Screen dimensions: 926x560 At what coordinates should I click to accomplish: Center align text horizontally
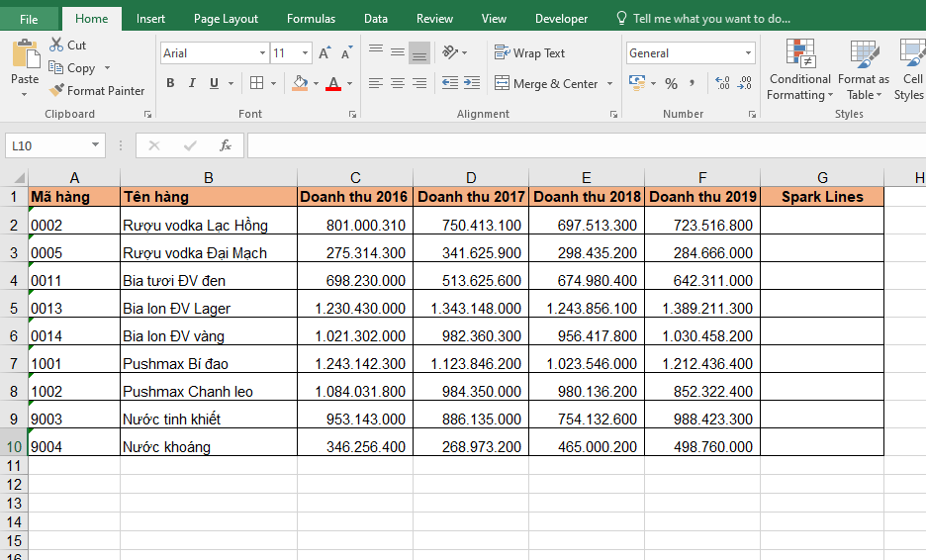click(398, 84)
